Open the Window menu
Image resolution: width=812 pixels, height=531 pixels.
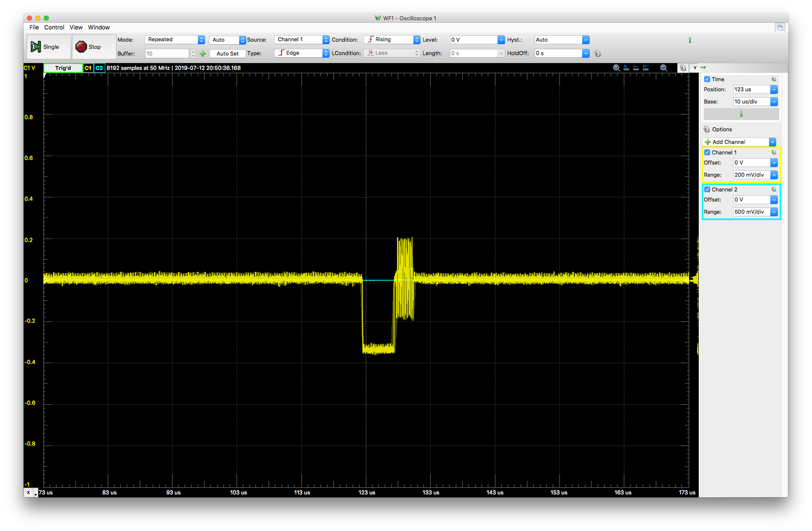[x=99, y=27]
